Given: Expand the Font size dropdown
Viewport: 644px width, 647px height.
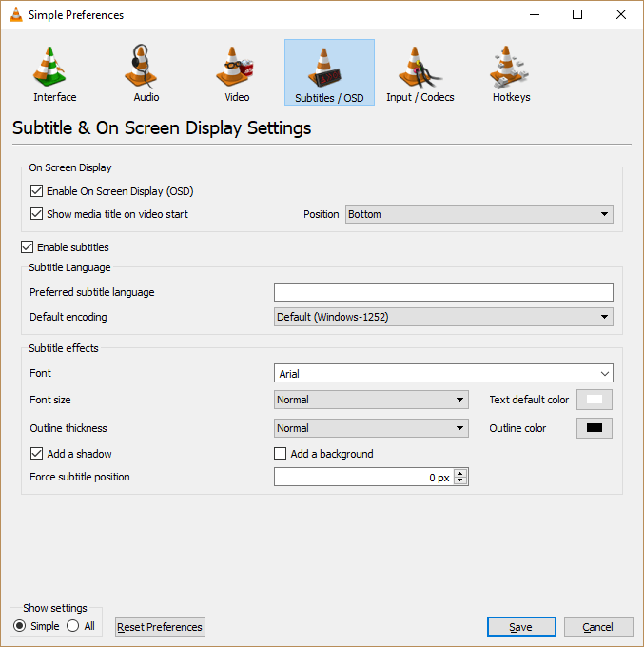Looking at the screenshot, I should pyautogui.click(x=371, y=400).
